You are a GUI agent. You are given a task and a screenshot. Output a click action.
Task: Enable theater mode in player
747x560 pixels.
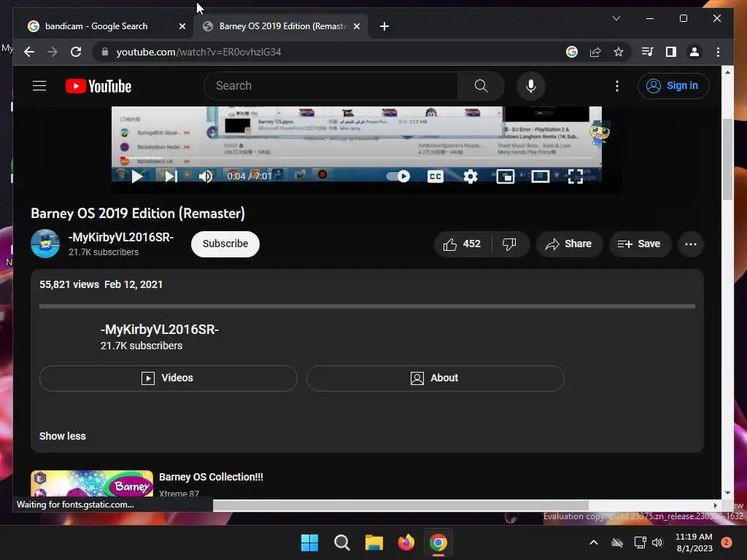coord(540,176)
